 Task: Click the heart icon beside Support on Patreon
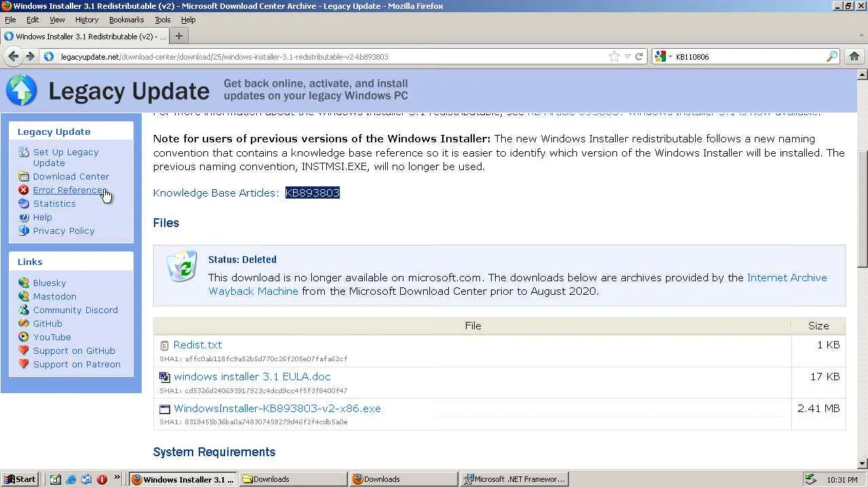(24, 364)
